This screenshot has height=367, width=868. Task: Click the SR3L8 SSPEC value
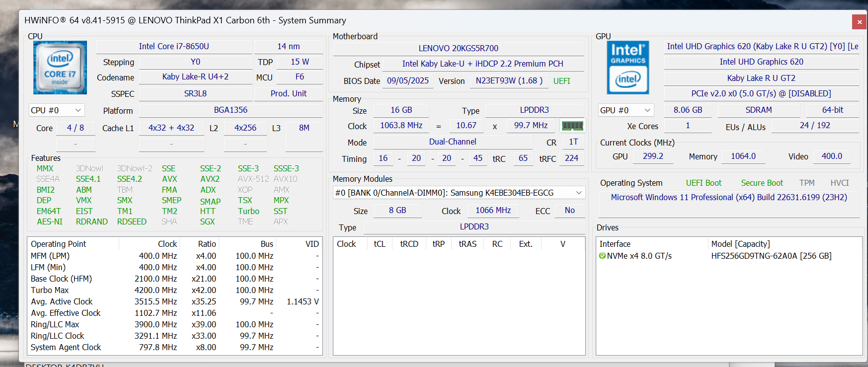195,94
